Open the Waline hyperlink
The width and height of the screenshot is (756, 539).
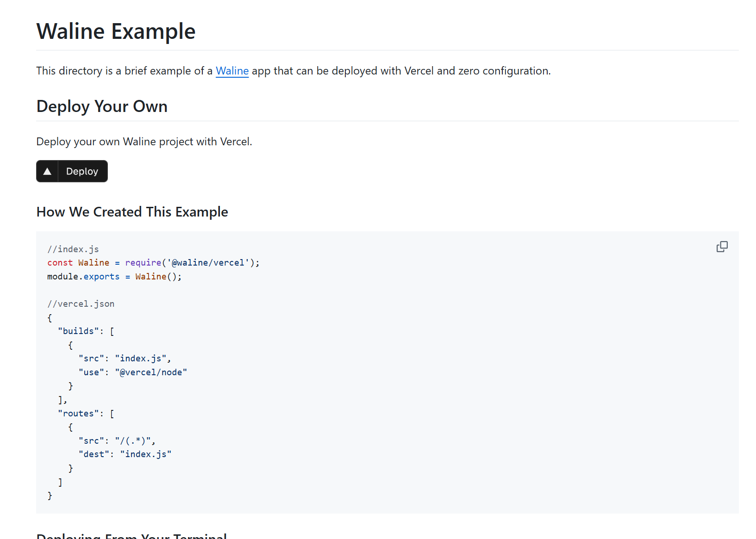(x=232, y=71)
